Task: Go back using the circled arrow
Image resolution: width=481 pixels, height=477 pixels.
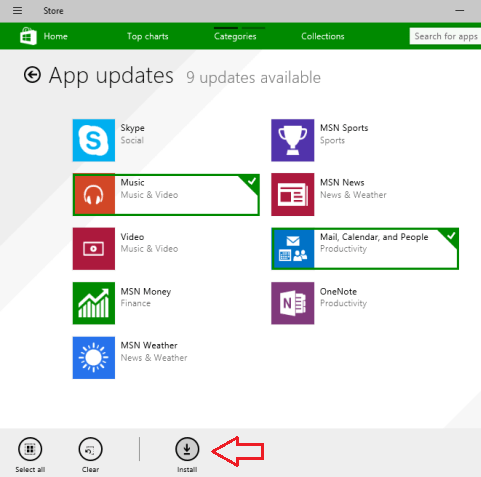Action: tap(32, 75)
